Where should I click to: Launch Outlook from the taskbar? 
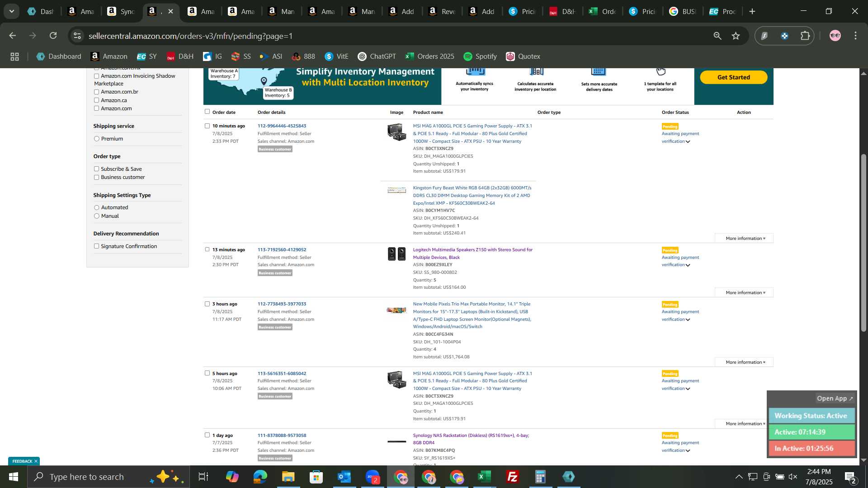[344, 477]
